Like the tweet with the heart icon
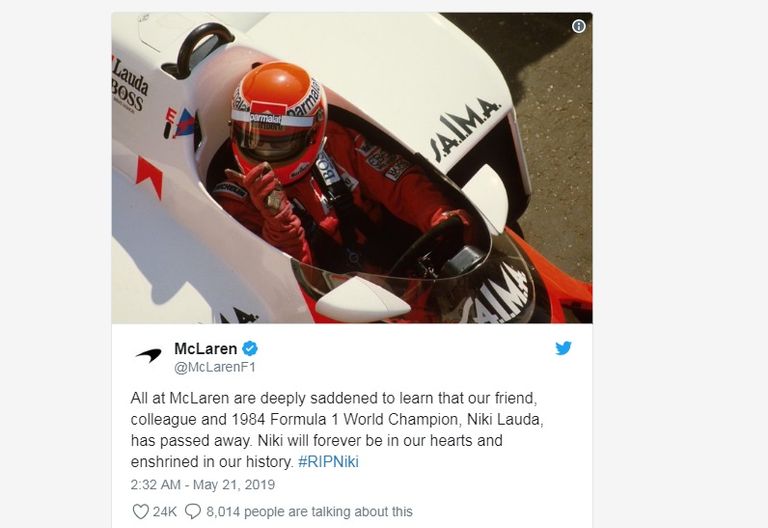This screenshot has height=528, width=768. (141, 511)
